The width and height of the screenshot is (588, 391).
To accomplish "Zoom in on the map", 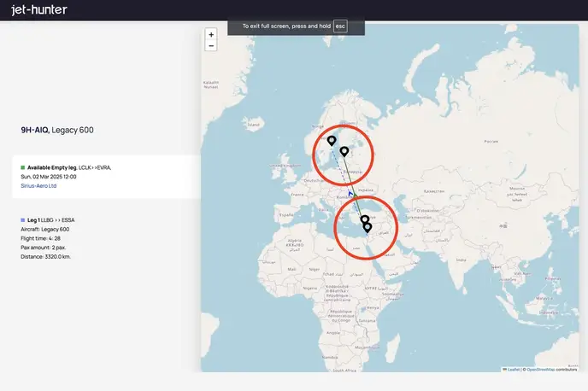I will click(211, 35).
